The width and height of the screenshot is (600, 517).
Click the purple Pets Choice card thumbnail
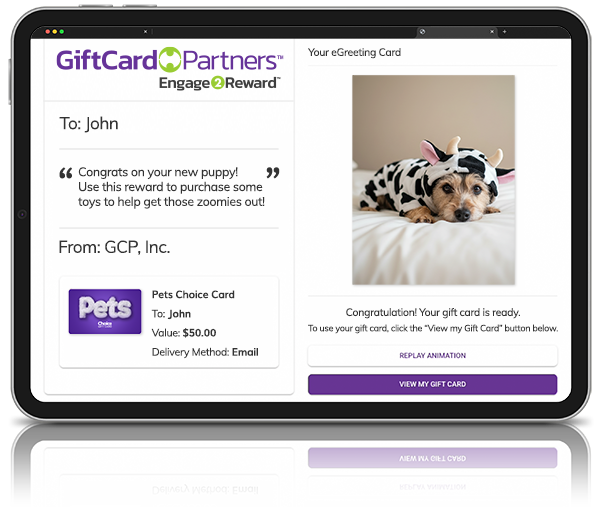(x=105, y=312)
